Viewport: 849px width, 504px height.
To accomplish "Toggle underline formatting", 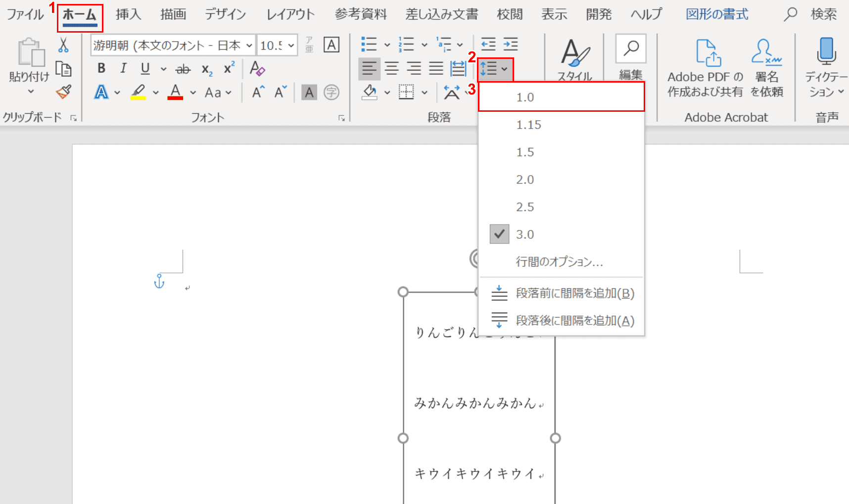I will point(145,69).
